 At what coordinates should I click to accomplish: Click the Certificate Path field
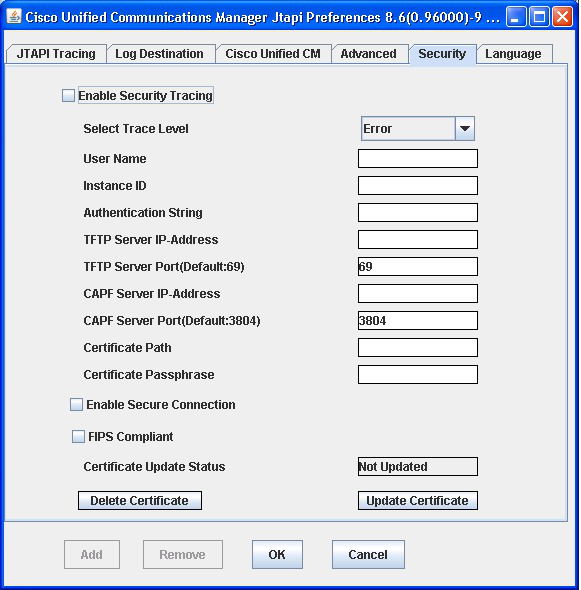click(418, 348)
